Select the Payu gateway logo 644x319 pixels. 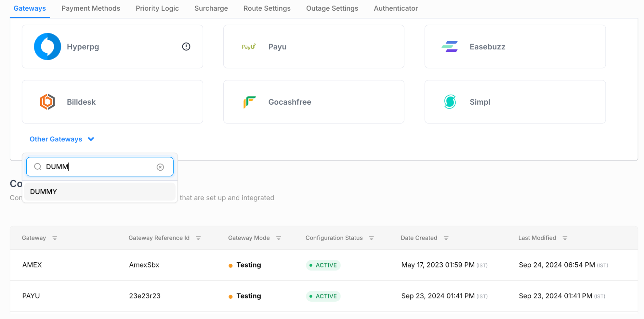click(249, 47)
